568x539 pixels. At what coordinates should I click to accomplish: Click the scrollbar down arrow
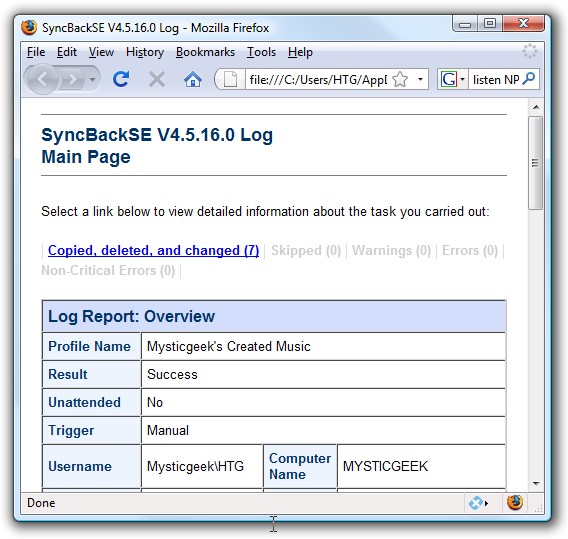tap(536, 484)
